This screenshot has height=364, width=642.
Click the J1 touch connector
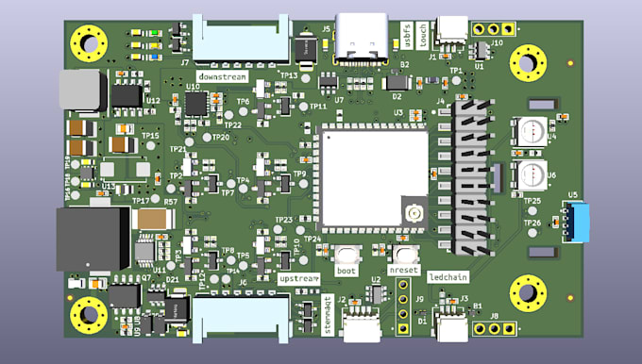pos(452,33)
